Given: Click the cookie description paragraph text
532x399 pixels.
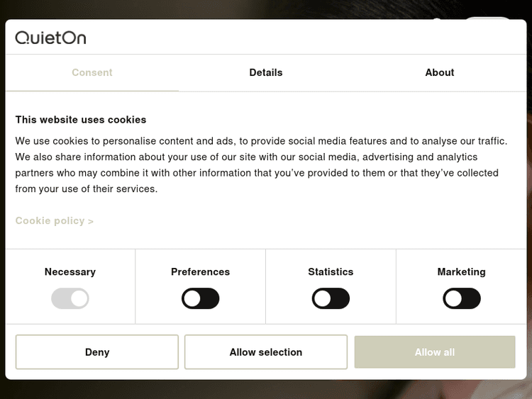Looking at the screenshot, I should pos(257,165).
